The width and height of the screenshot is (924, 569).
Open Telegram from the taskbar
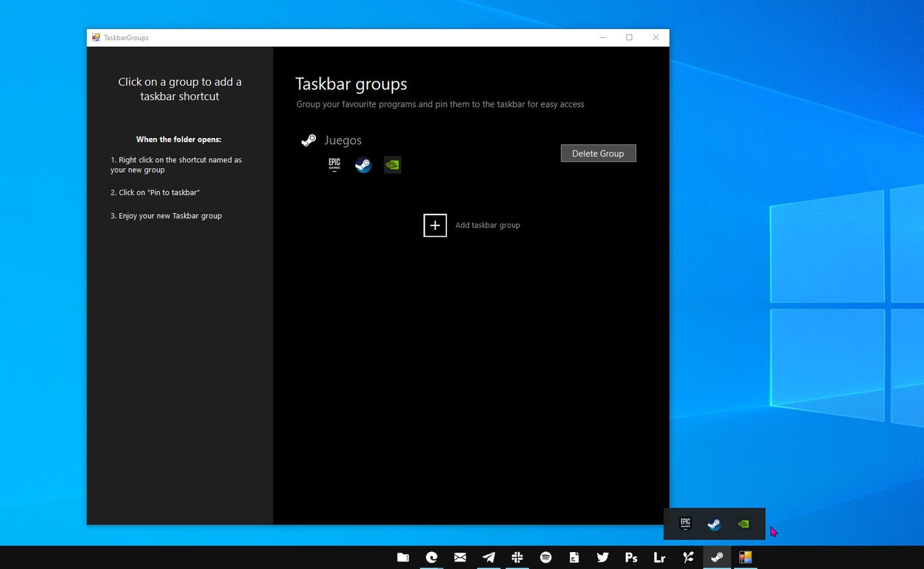click(x=488, y=557)
